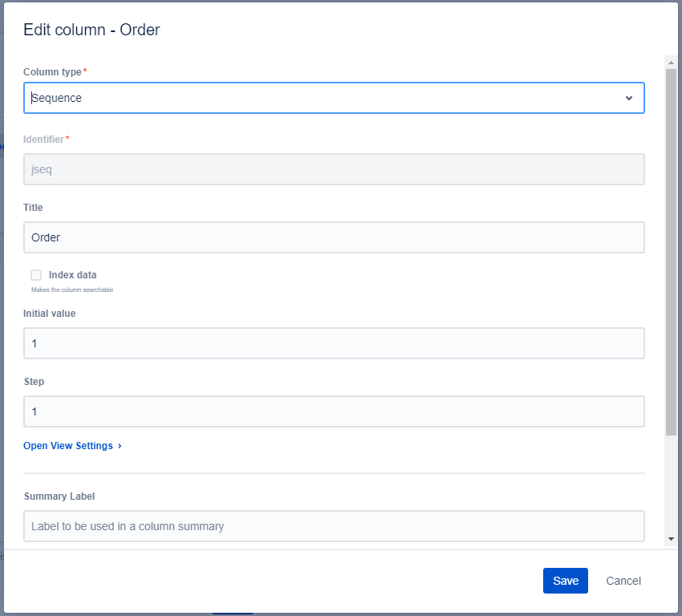Click the 'Column type' field label
682x616 pixels.
(52, 72)
